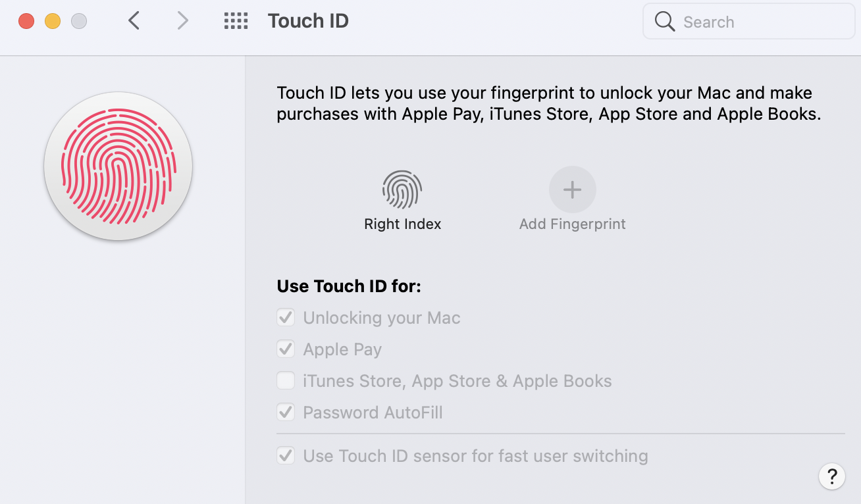The width and height of the screenshot is (861, 504).
Task: Select the Right Index fingerprint icon
Action: [x=402, y=189]
